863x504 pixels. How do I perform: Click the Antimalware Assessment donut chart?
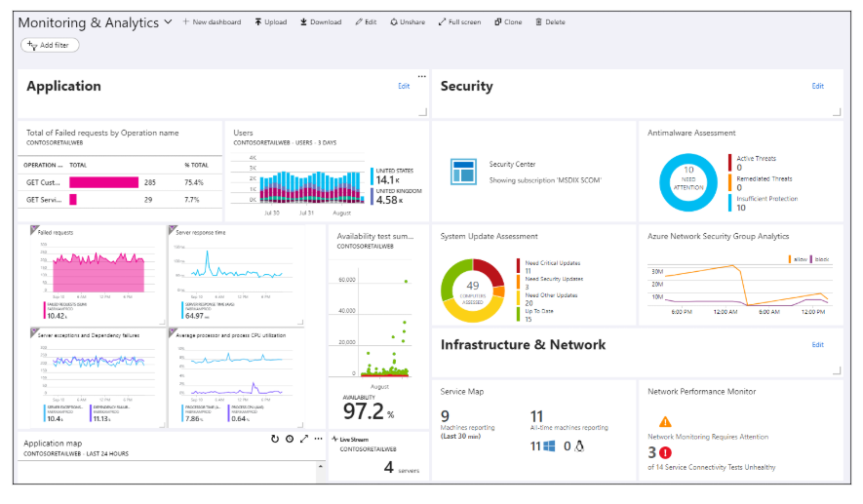click(x=687, y=181)
